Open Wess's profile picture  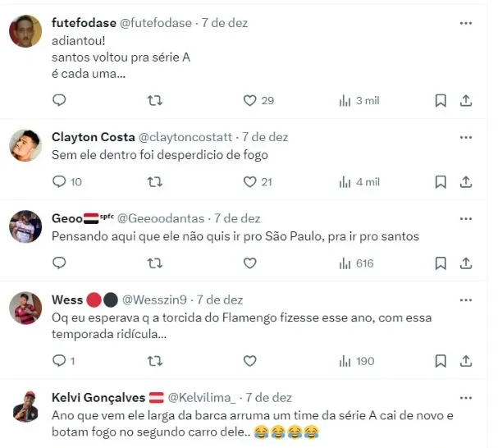tap(25, 309)
